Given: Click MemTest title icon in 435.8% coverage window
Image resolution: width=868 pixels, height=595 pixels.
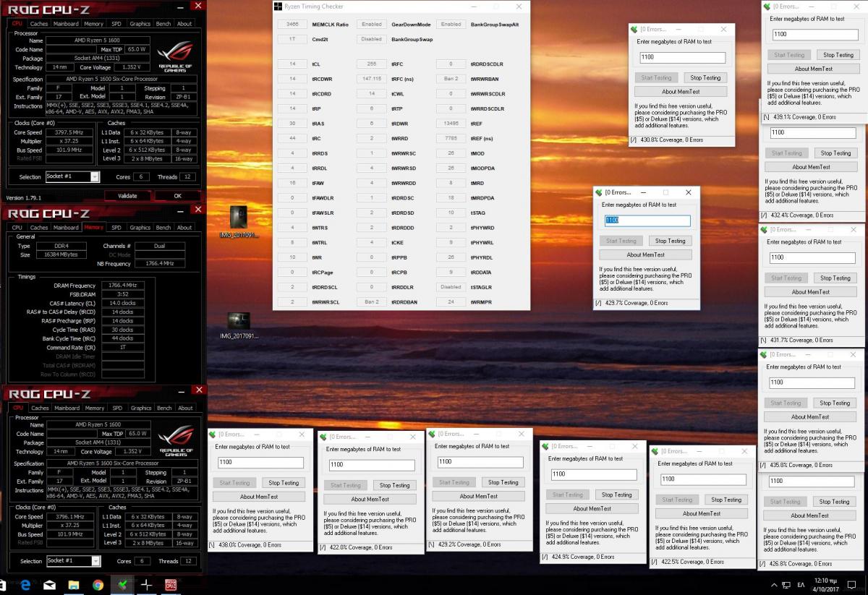Looking at the screenshot, I should (764, 355).
